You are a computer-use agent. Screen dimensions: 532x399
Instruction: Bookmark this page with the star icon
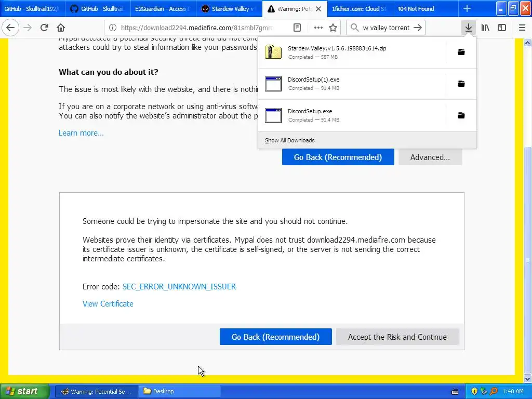[333, 28]
